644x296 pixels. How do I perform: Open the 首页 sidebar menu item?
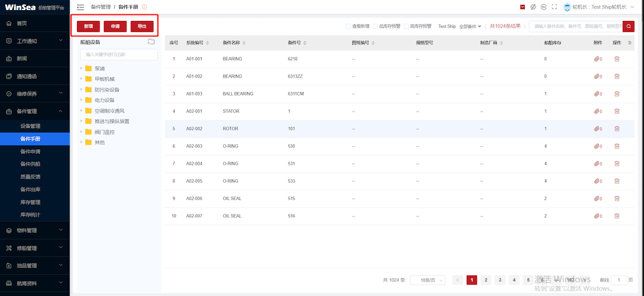[35, 23]
